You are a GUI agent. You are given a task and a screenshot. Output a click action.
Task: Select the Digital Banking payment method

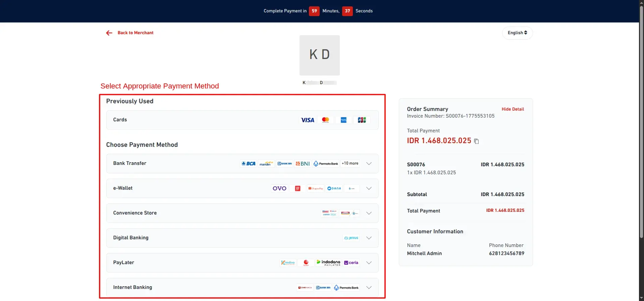click(242, 238)
